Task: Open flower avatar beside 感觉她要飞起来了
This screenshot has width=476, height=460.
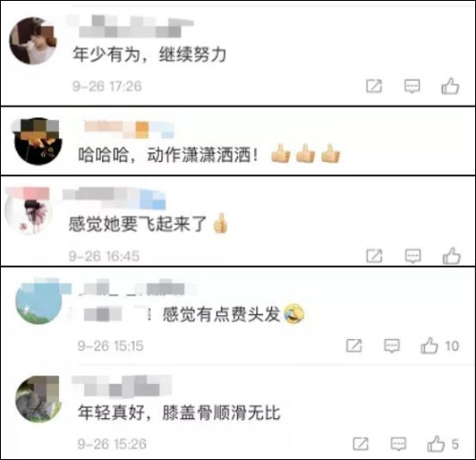Action: pos(29,211)
